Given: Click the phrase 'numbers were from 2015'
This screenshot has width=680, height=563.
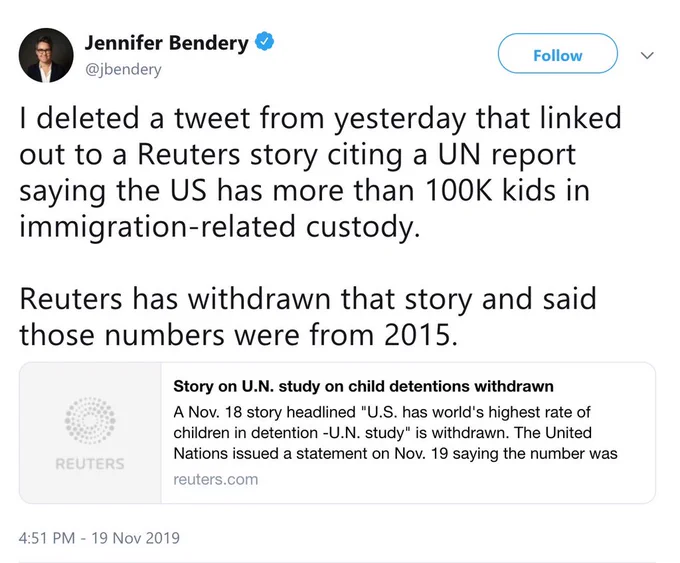Looking at the screenshot, I should click(281, 335).
